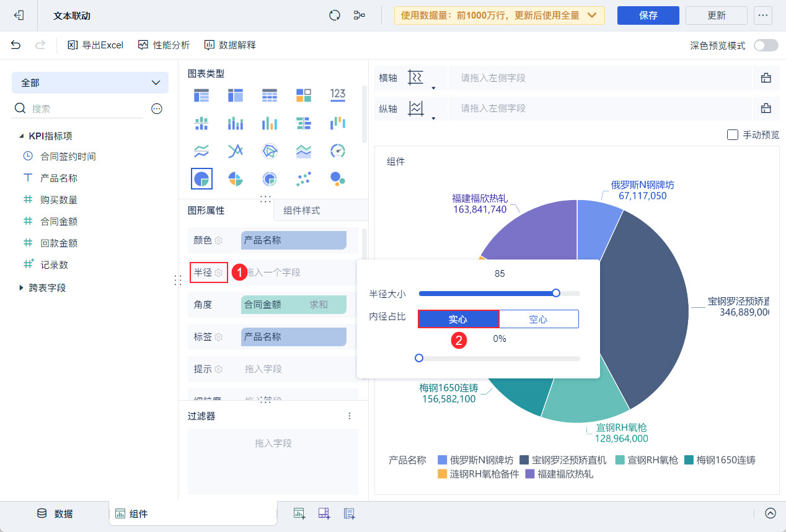Image resolution: width=786 pixels, height=532 pixels.
Task: Click the first add-component icon in bottom bar
Action: pyautogui.click(x=299, y=513)
